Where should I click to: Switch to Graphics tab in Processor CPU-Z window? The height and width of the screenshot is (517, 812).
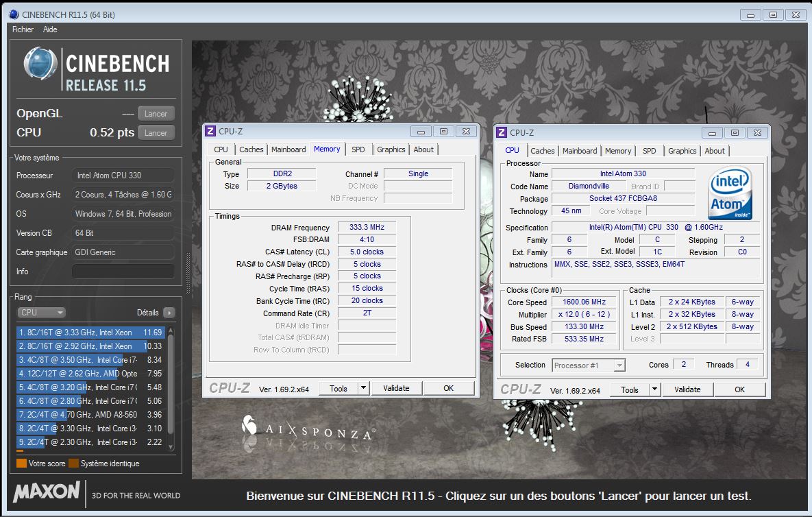[682, 151]
